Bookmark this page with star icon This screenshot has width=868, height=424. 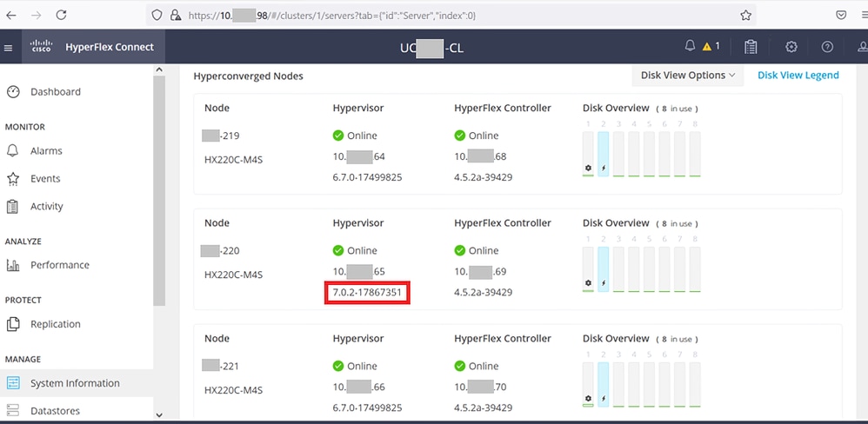(745, 15)
